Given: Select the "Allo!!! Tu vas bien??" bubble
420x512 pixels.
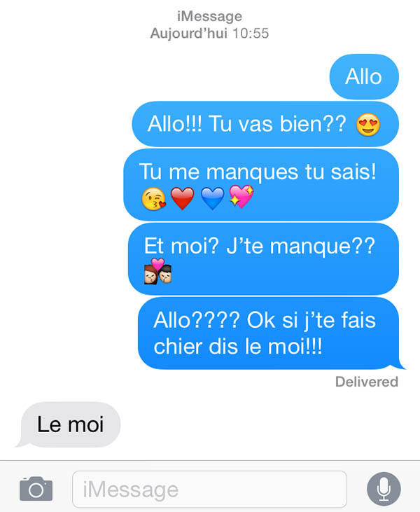Looking at the screenshot, I should click(x=265, y=124).
